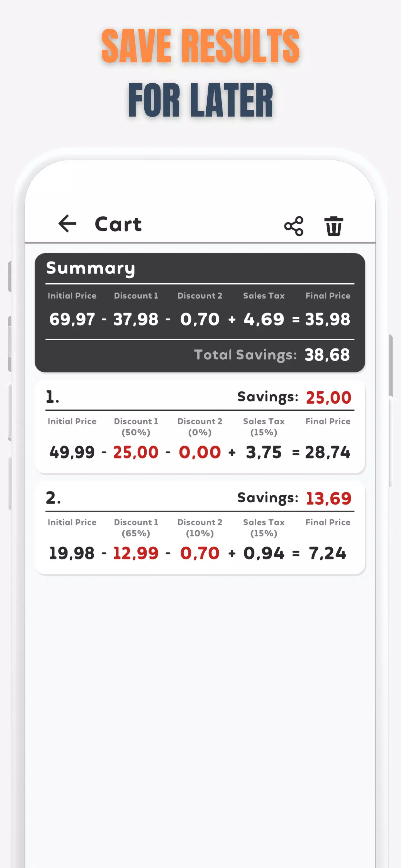
Task: Select item 1 initial price 49,99
Action: [x=72, y=452]
